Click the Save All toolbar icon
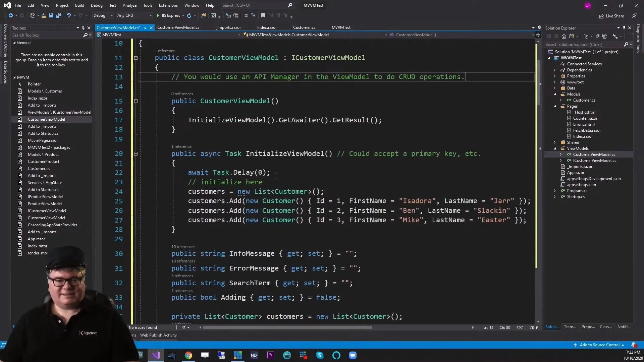 pos(58,15)
